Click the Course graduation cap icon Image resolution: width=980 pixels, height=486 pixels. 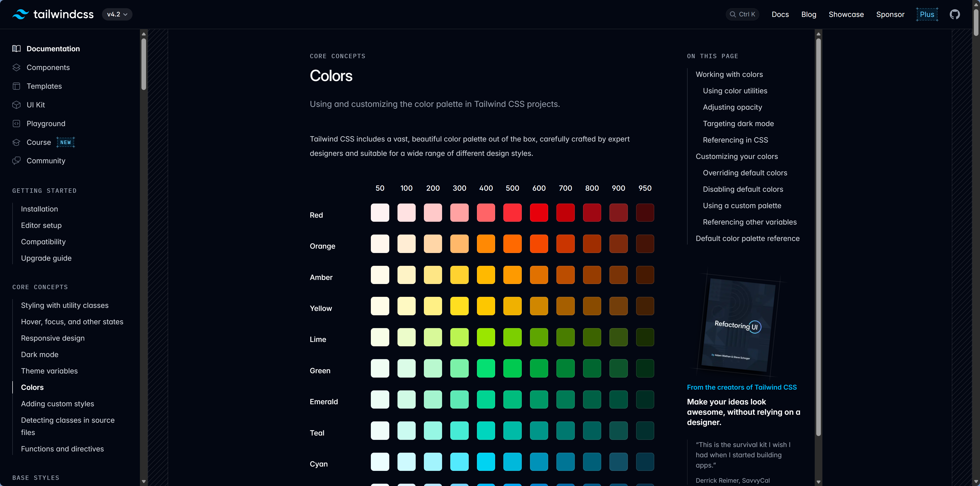[16, 142]
